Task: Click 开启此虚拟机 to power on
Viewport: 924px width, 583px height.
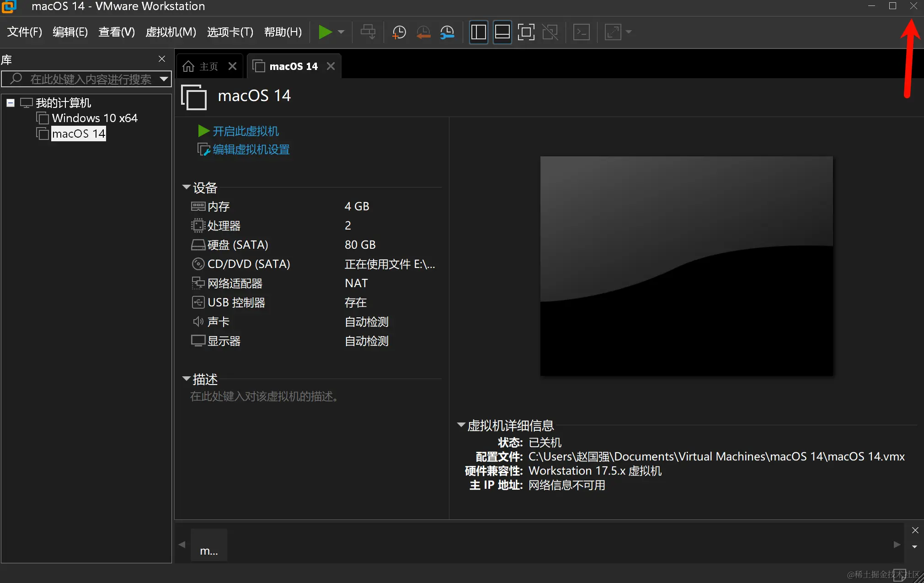Action: [x=246, y=131]
